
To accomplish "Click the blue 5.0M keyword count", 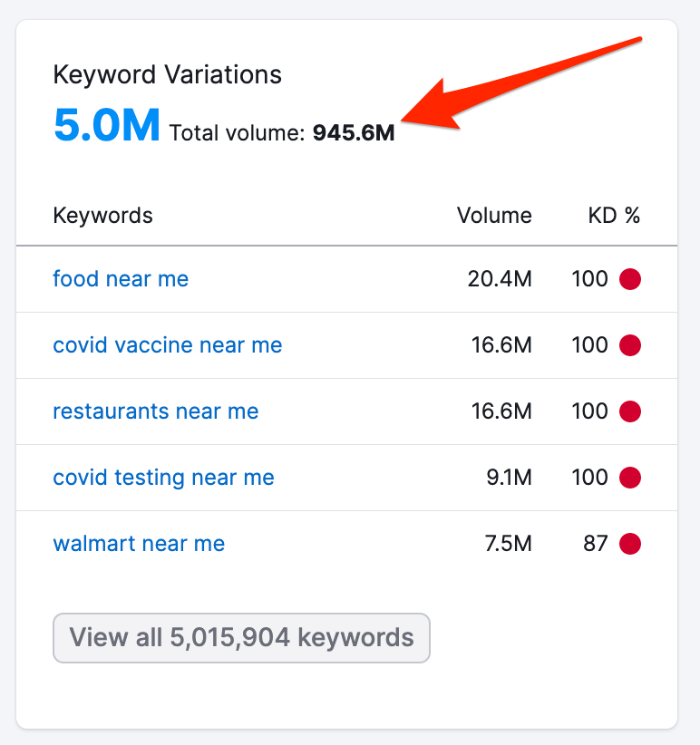I will tap(106, 125).
